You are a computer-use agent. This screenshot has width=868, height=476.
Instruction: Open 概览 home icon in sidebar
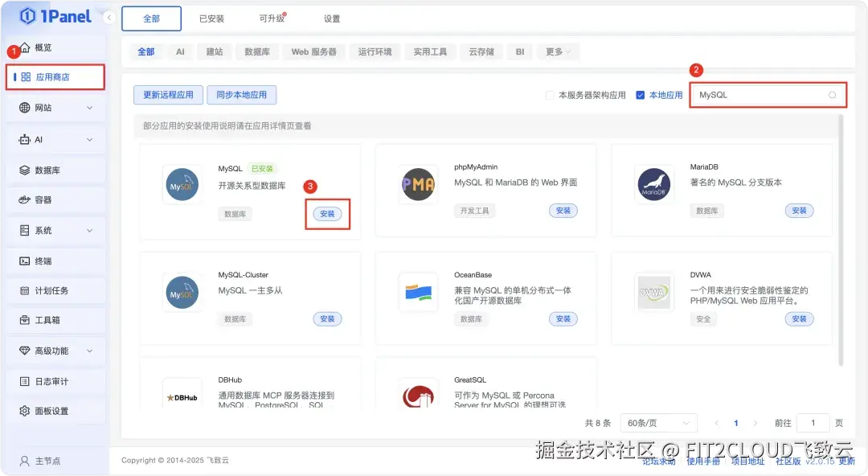(25, 47)
